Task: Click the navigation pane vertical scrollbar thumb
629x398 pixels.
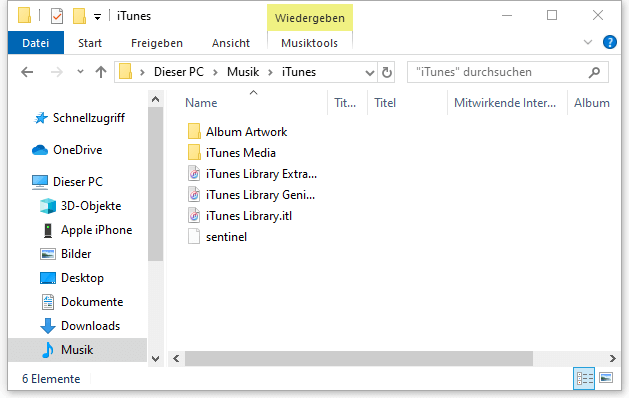Action: [156, 184]
